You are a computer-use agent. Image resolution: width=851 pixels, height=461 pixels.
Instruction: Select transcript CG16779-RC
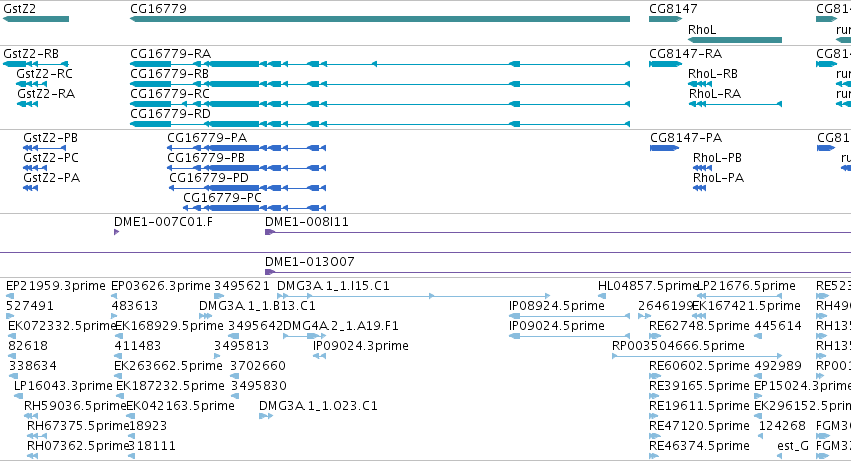click(x=380, y=104)
